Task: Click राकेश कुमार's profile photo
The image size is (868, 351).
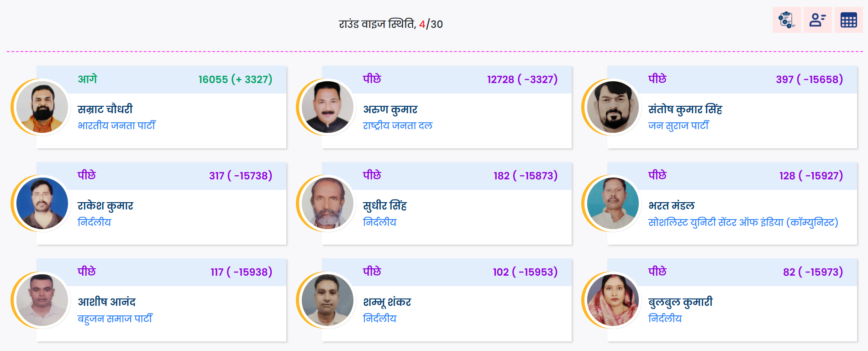Action: [x=42, y=204]
